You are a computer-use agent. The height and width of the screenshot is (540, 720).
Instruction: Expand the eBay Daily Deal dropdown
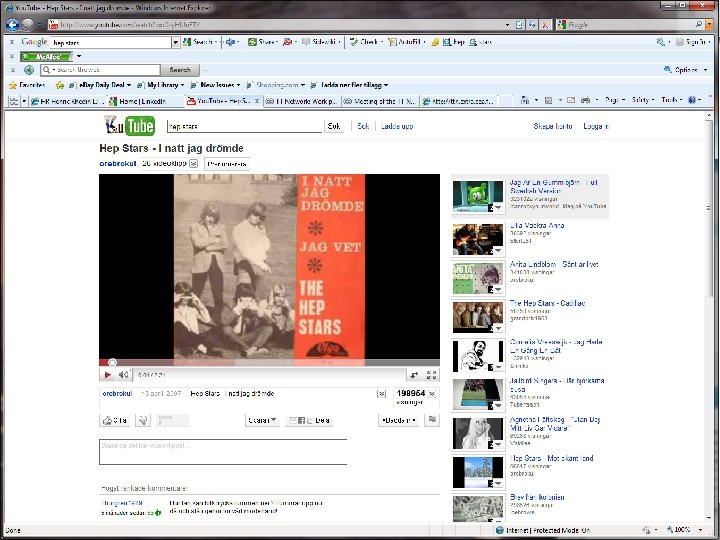pos(129,85)
